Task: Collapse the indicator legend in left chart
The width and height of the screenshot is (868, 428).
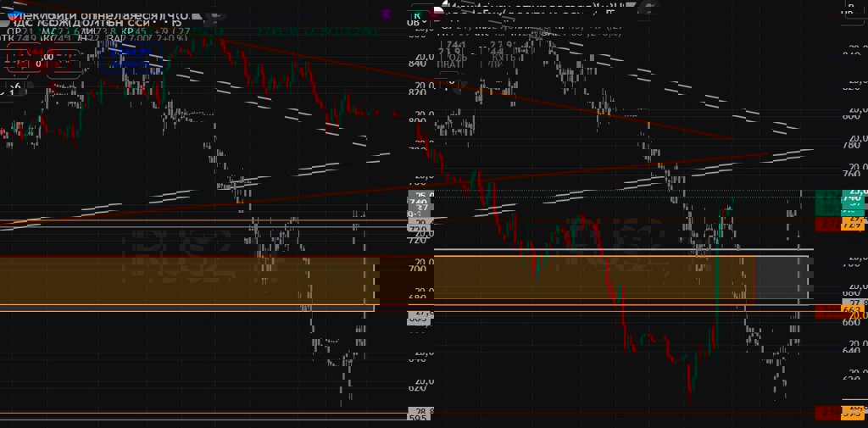Action: [x=15, y=86]
